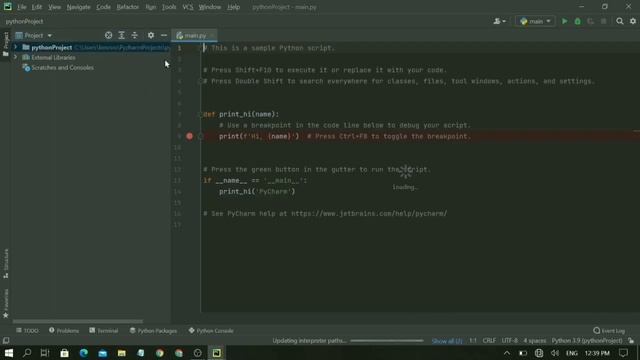The height and width of the screenshot is (360, 640).
Task: Open the Refactor menu
Action: click(128, 7)
